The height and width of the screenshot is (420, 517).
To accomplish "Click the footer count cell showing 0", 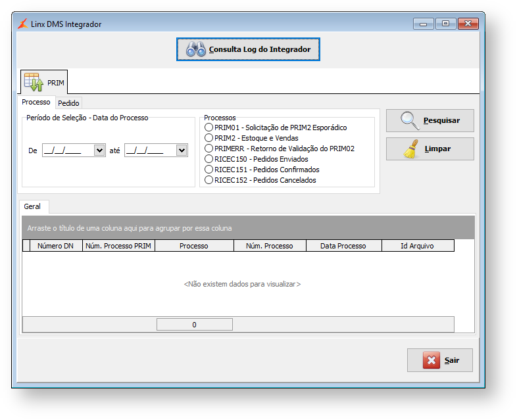I will coord(195,325).
